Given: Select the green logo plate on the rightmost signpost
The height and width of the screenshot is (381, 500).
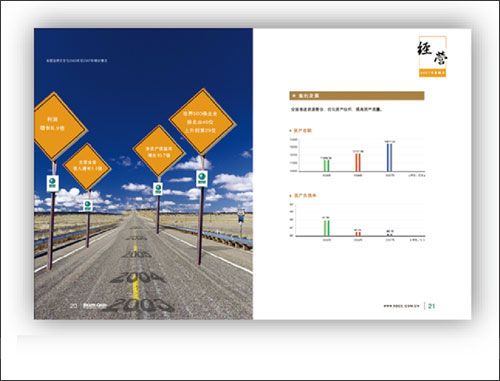Looking at the screenshot, I should pos(202,178).
